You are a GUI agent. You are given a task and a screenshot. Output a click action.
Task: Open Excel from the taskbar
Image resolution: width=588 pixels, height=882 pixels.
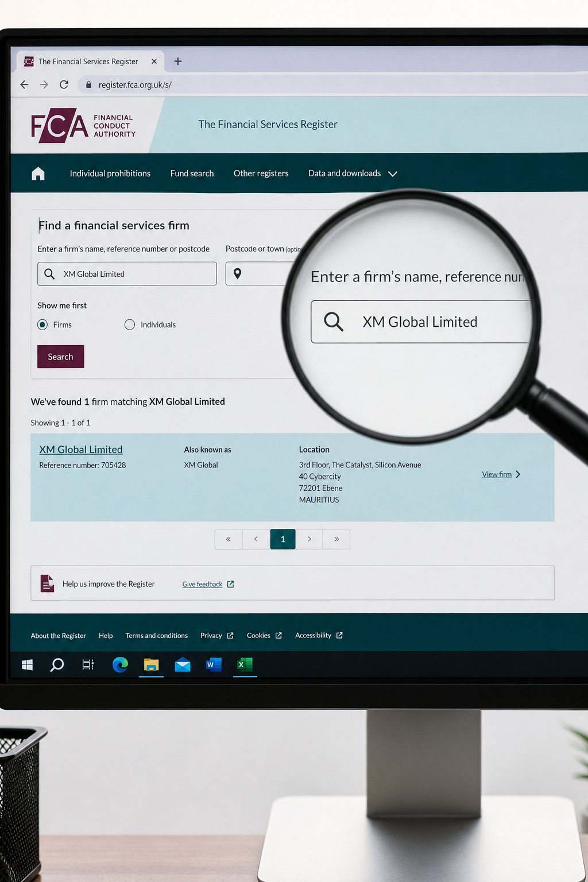pyautogui.click(x=245, y=665)
